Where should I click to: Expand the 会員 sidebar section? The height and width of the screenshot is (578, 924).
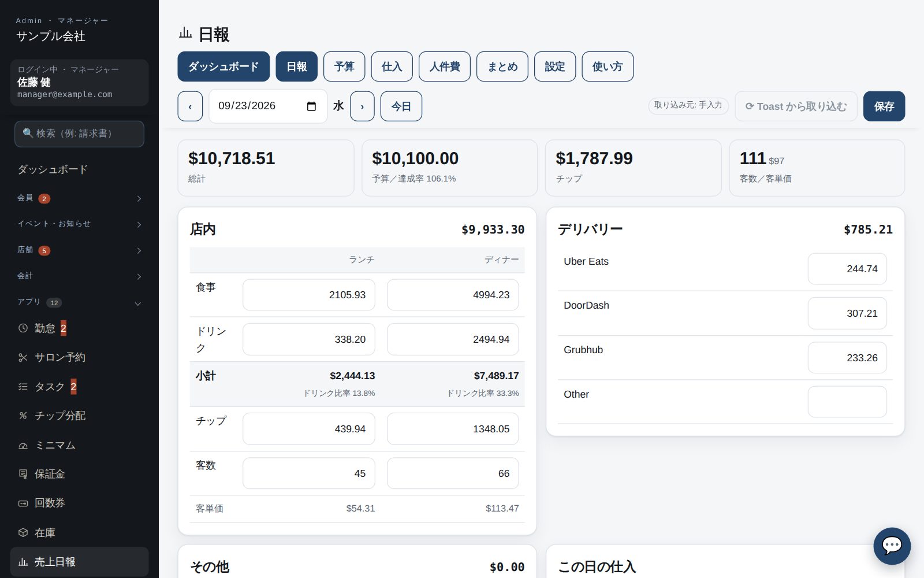[x=79, y=198]
